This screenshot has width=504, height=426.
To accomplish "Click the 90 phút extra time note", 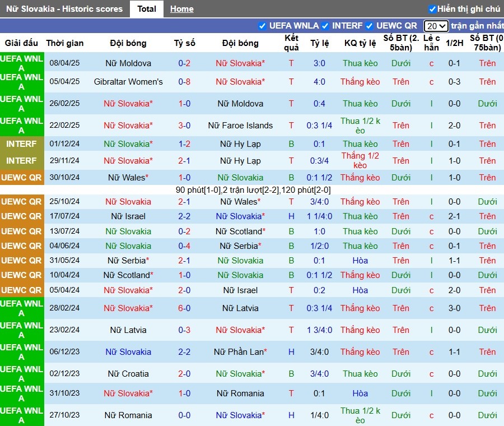I will 253,190.
